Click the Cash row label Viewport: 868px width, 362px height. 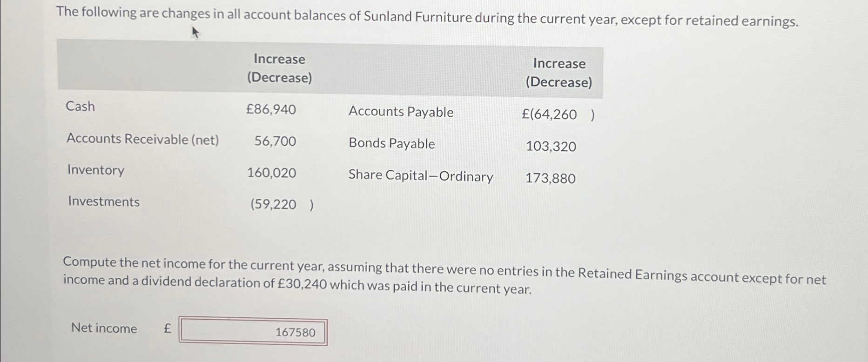pyautogui.click(x=80, y=107)
